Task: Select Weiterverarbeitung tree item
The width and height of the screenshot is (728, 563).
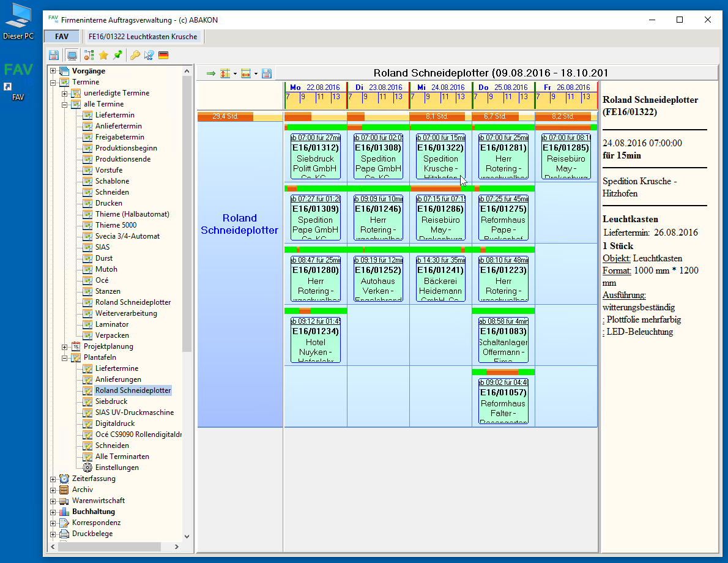Action: click(x=126, y=313)
